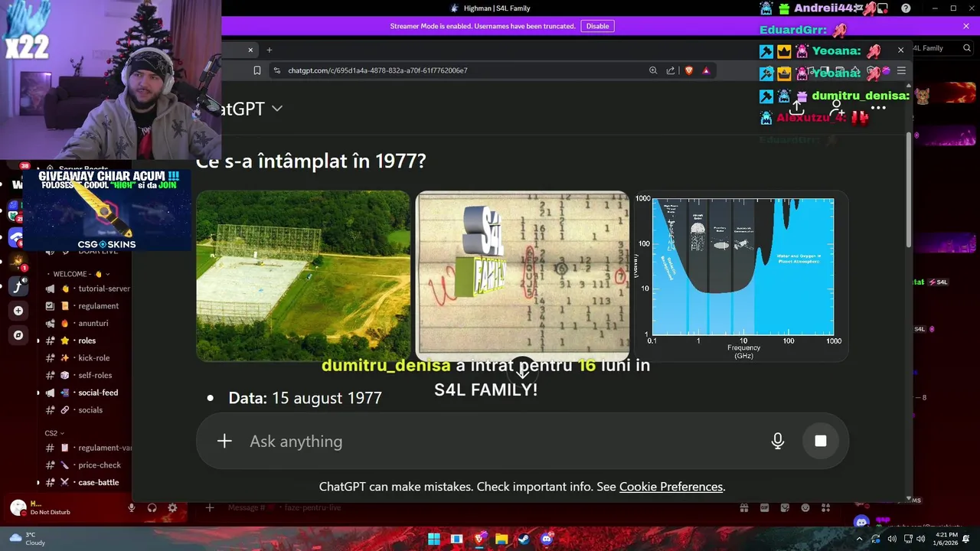Add a server in Discord sidebar
Screen dimensions: 980x551
18,311
